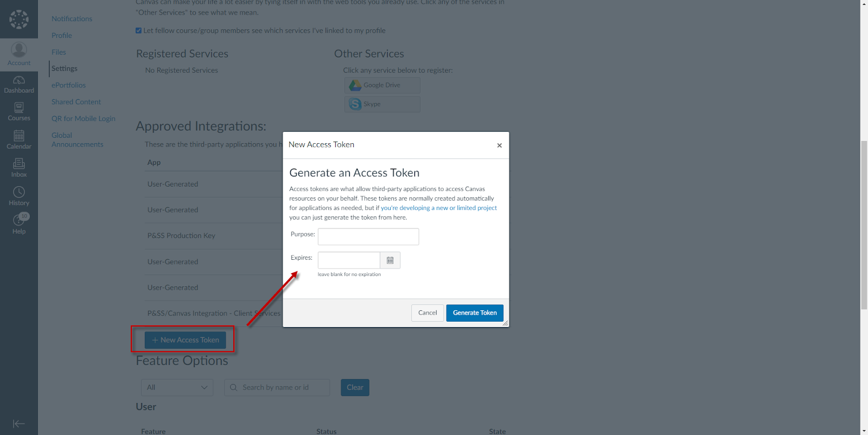Open Profile in account menu

(x=62, y=35)
